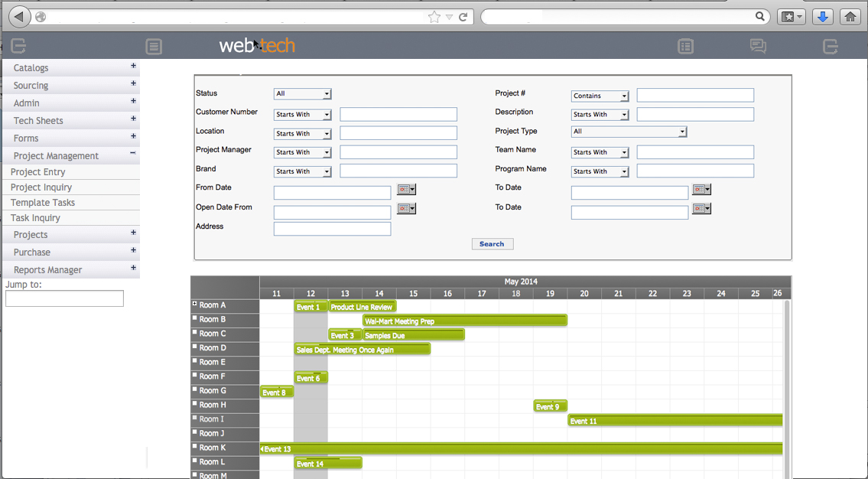Click day 20 in scheduler header

click(584, 294)
